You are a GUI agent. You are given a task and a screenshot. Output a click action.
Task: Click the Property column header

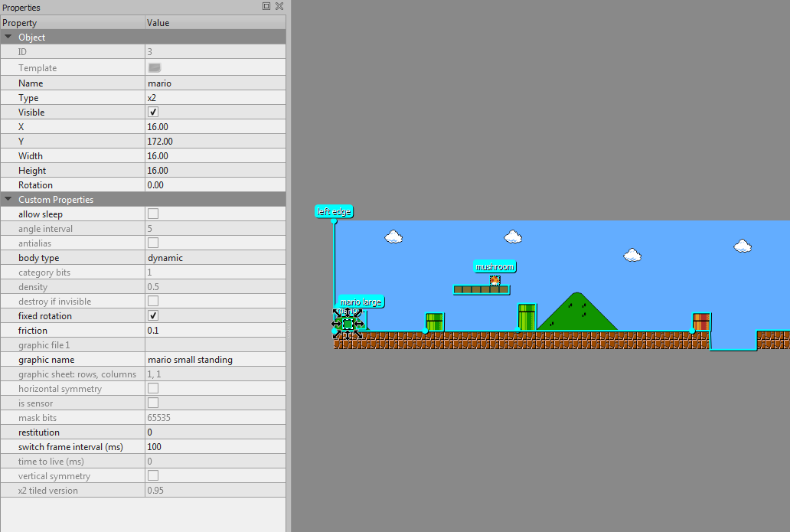pyautogui.click(x=73, y=23)
